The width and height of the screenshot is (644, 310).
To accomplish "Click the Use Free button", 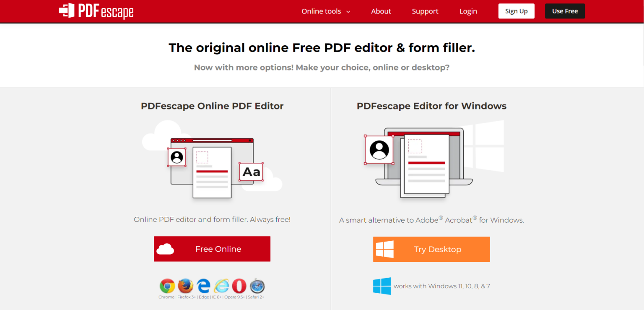I will [564, 11].
